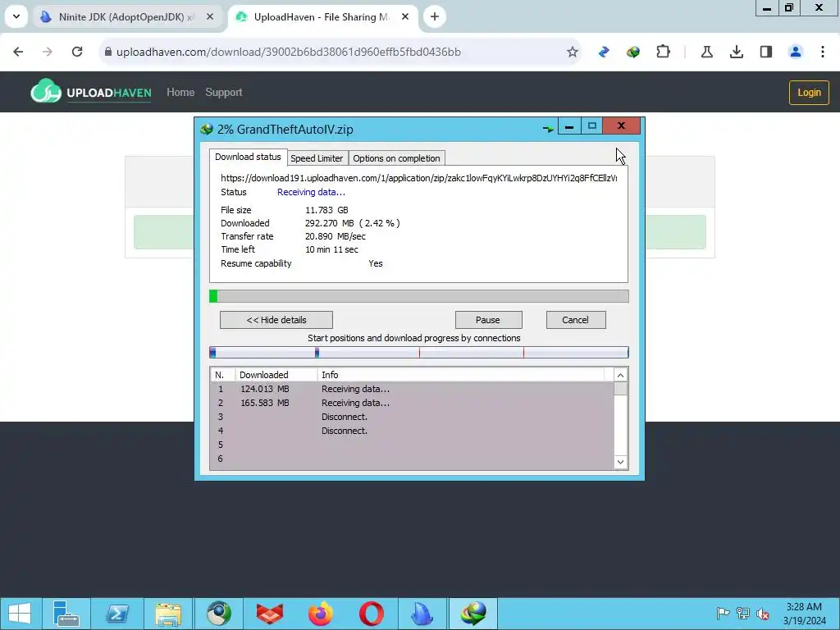840x630 pixels.
Task: Click the download URL text in dialog
Action: (x=419, y=178)
